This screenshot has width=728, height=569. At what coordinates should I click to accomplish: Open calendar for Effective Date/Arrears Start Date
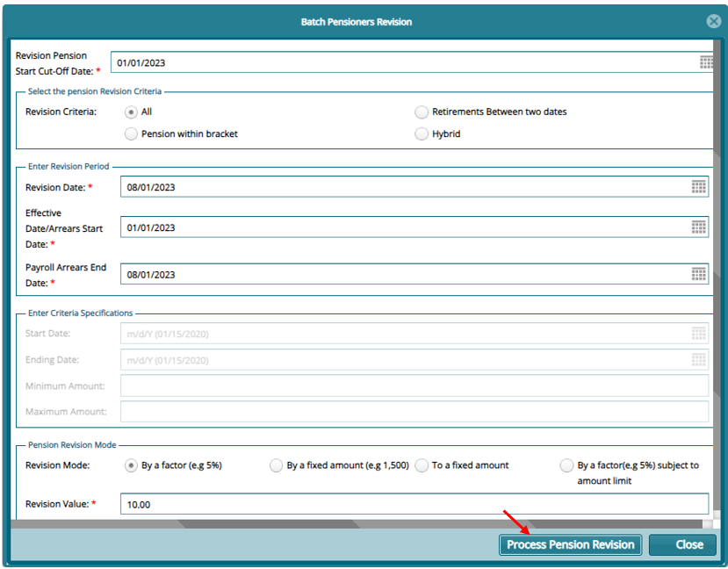click(x=699, y=227)
